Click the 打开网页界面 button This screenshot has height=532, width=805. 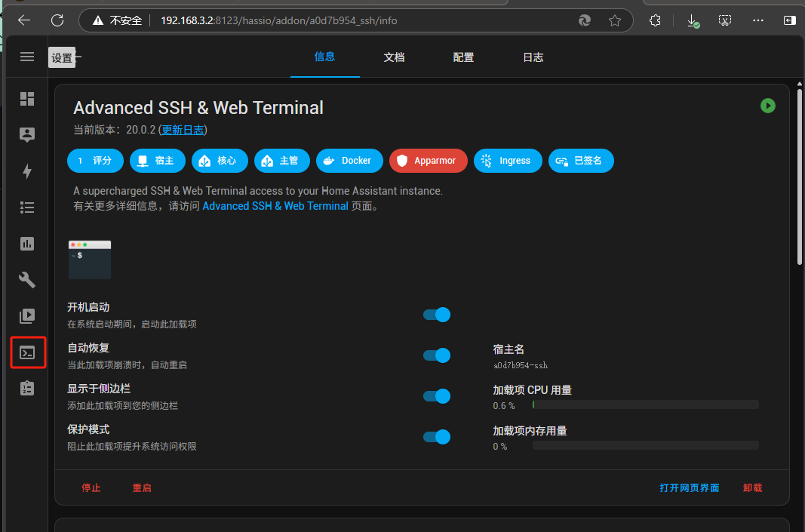[689, 488]
